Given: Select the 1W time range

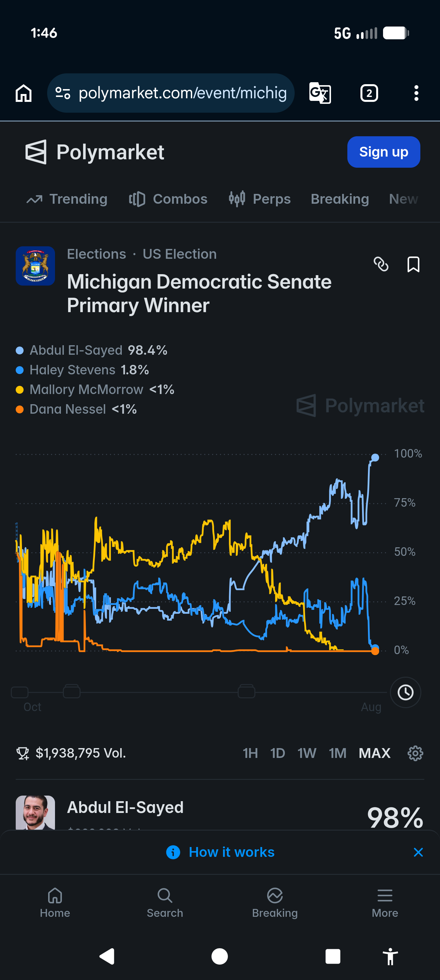Looking at the screenshot, I should [306, 753].
